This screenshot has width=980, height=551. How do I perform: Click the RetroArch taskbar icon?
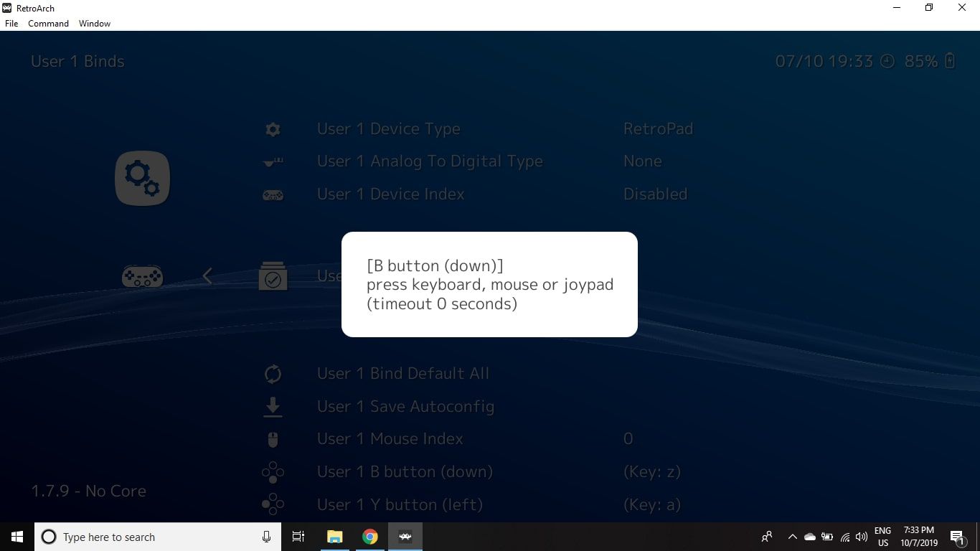coord(405,537)
